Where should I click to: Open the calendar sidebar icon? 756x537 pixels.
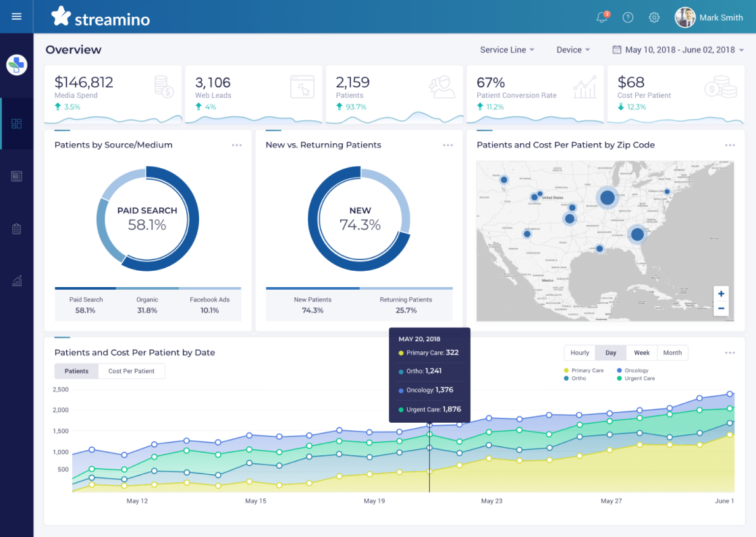tap(17, 176)
